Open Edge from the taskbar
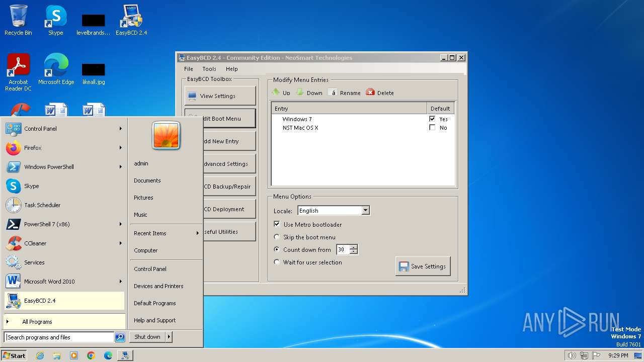 [108, 355]
